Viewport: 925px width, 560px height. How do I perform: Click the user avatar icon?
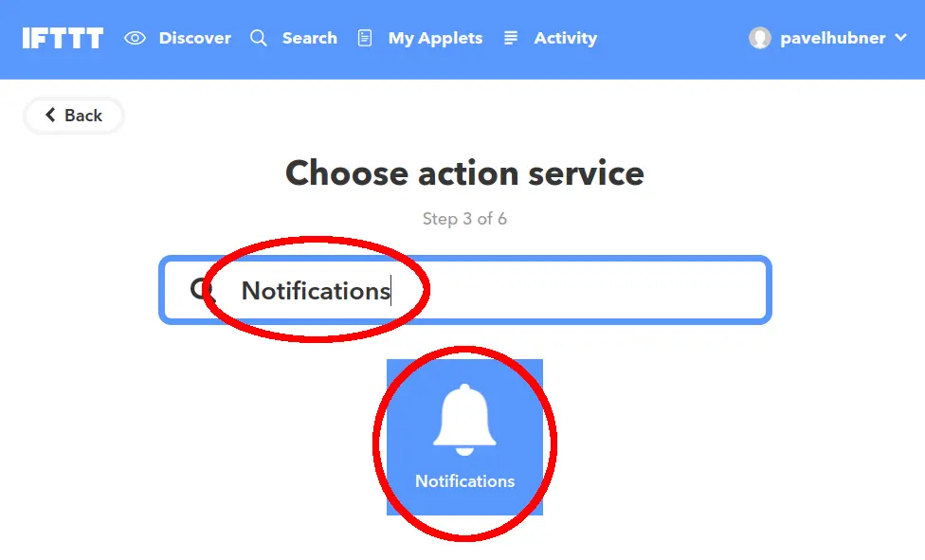pyautogui.click(x=760, y=38)
